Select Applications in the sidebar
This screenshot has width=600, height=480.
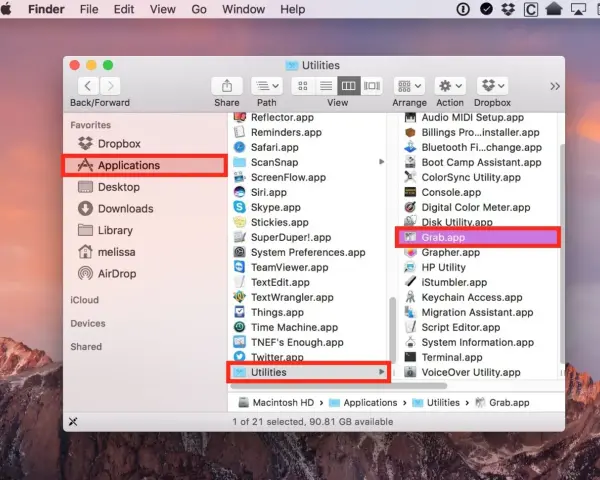click(x=145, y=165)
